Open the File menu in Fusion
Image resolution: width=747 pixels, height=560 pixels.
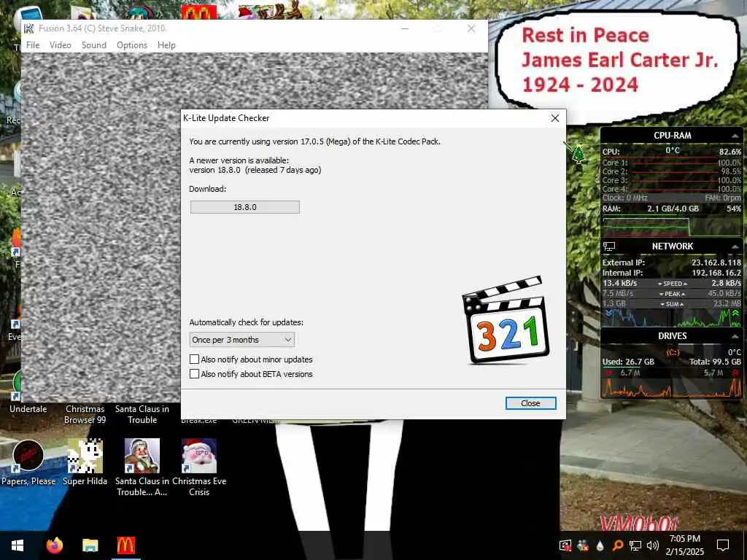33,44
